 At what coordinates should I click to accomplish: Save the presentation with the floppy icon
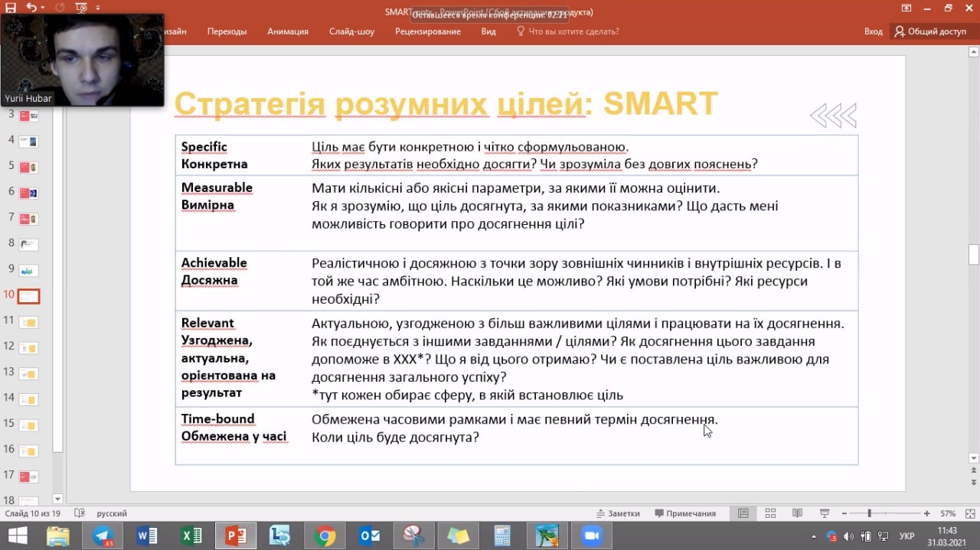(10, 8)
